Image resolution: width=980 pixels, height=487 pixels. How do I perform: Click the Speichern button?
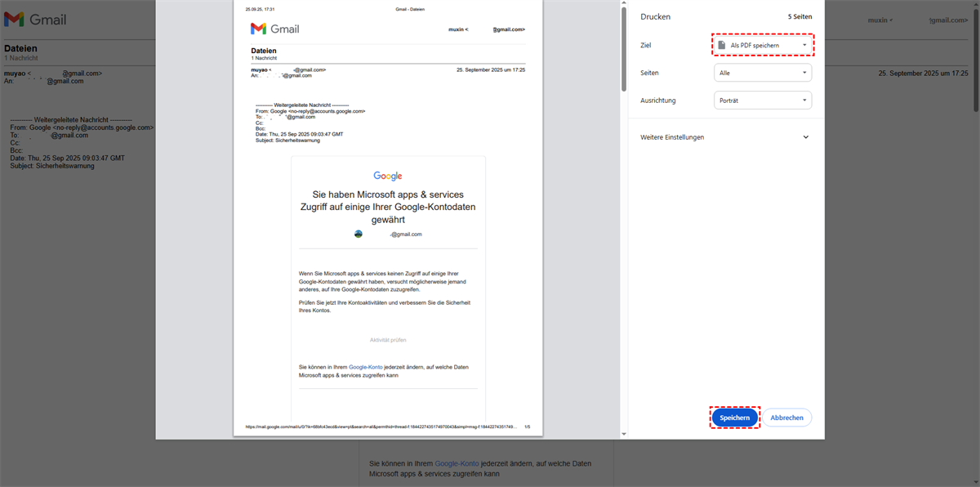click(x=735, y=418)
